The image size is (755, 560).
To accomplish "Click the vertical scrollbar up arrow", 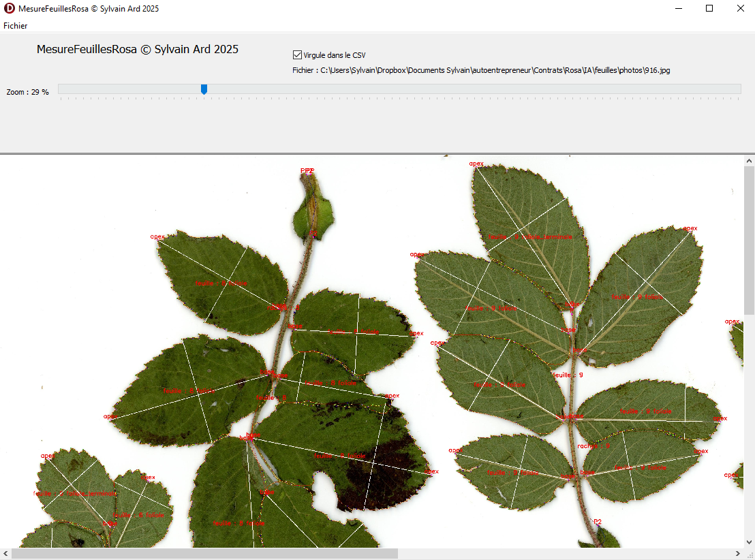I will (x=749, y=161).
